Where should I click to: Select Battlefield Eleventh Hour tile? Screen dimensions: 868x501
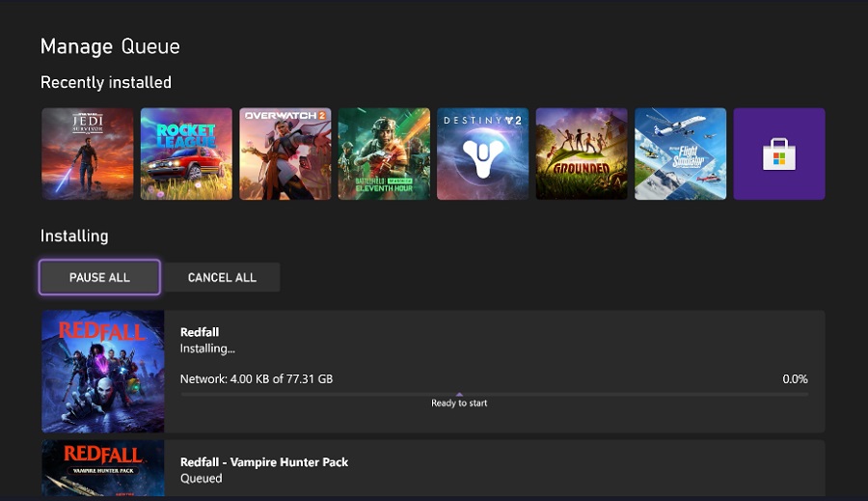(384, 153)
